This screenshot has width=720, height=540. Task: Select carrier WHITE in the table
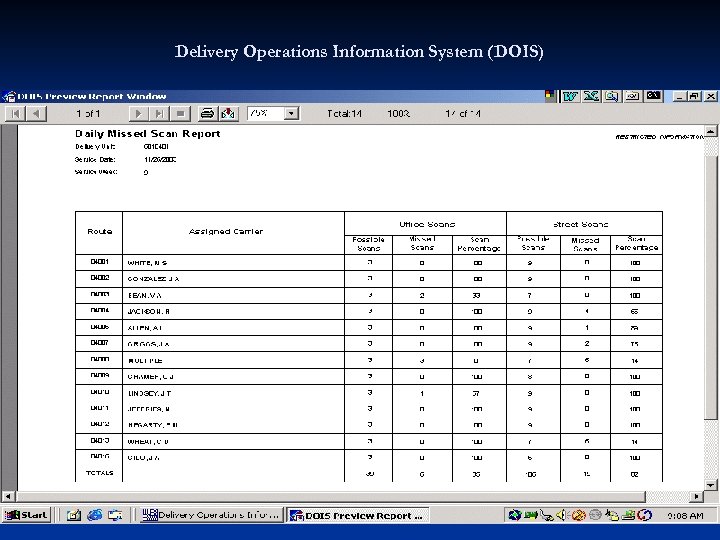click(x=147, y=263)
